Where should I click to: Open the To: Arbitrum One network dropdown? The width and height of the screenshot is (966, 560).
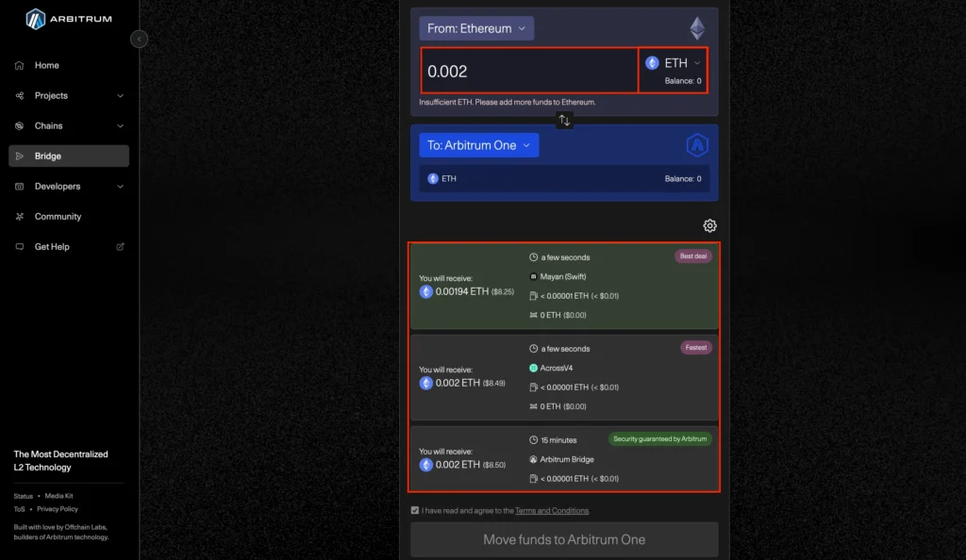(478, 145)
